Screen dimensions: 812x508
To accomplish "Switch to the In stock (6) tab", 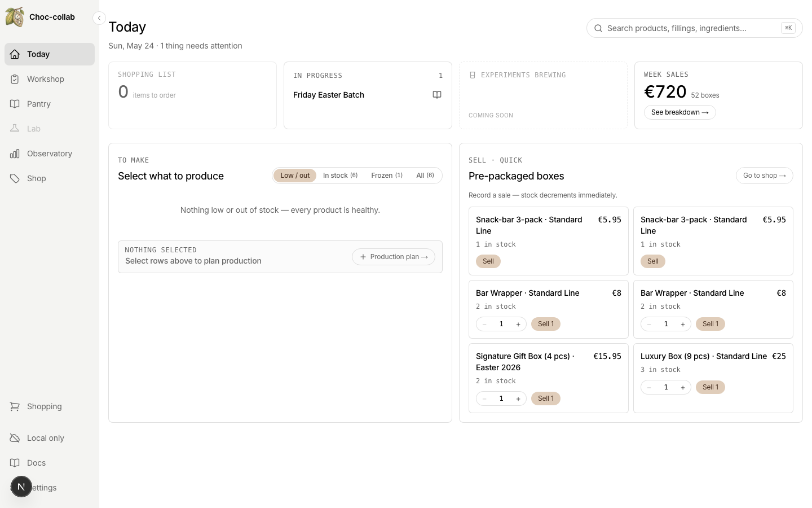I will [x=340, y=176].
